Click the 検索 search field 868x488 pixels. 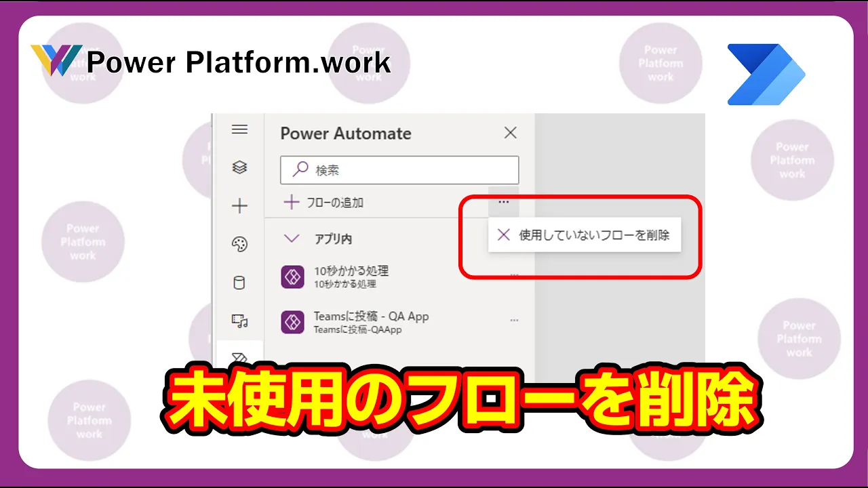click(399, 170)
